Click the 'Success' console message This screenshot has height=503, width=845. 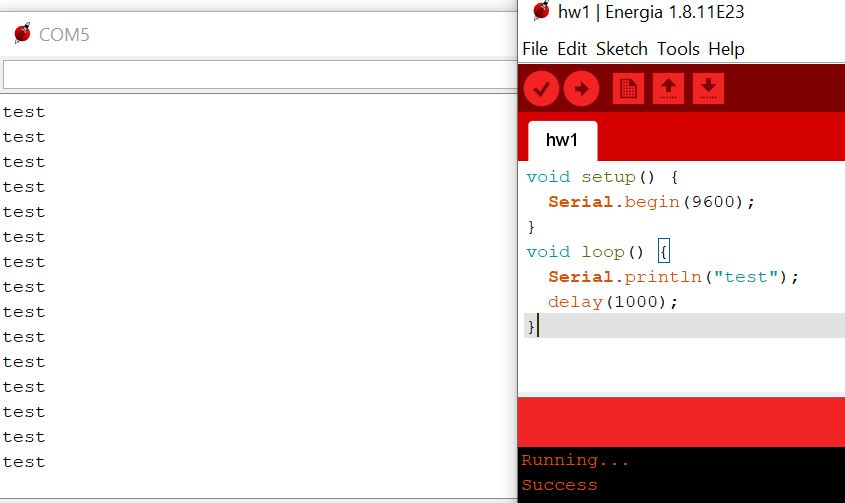[x=559, y=485]
